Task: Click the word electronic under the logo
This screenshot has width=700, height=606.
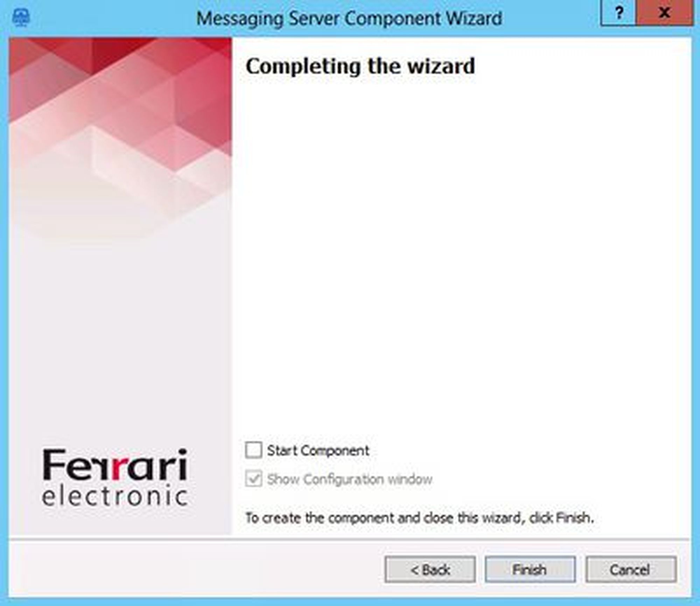Action: click(115, 497)
